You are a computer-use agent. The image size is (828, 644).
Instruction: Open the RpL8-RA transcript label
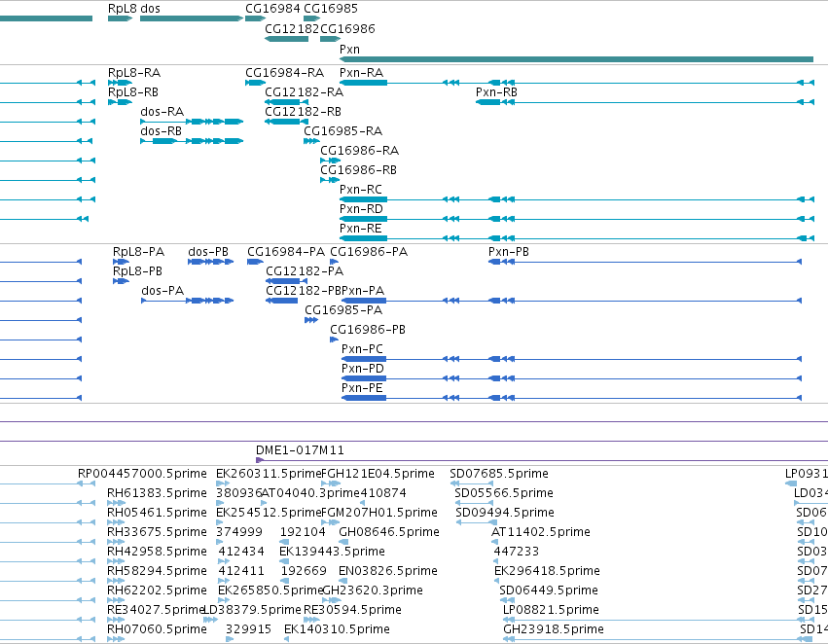point(134,73)
